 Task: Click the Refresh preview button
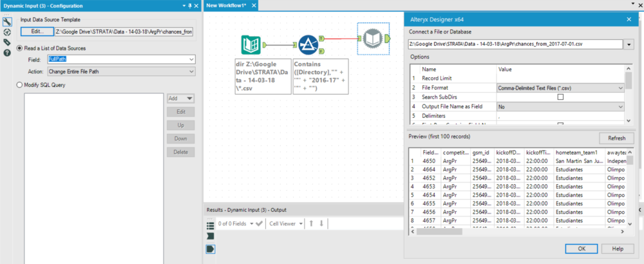pos(616,138)
